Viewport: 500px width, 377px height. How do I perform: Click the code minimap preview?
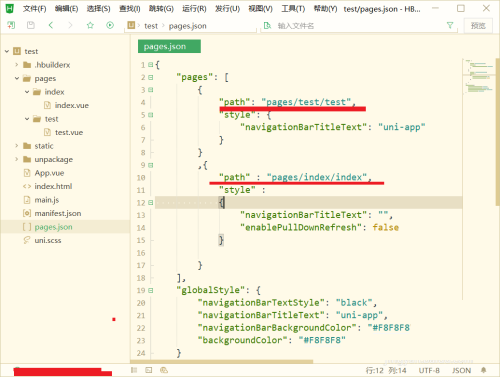click(479, 77)
